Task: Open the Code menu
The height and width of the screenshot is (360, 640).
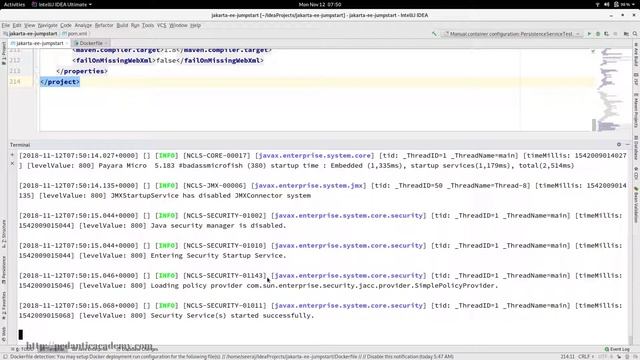Action: 66,25
